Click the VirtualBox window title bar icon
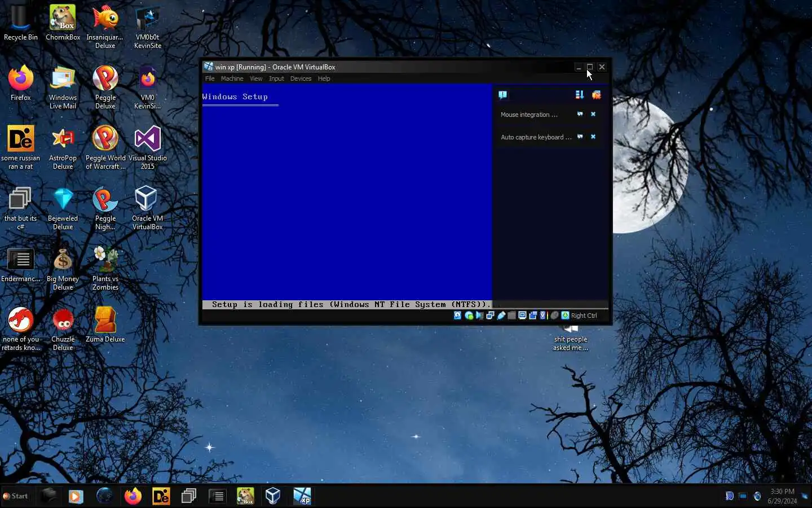Screen dimensions: 812x508 click(208, 67)
